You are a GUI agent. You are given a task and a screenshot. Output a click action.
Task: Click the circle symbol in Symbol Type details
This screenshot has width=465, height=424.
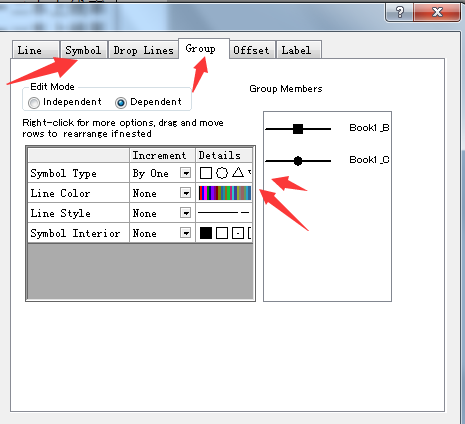pyautogui.click(x=222, y=173)
